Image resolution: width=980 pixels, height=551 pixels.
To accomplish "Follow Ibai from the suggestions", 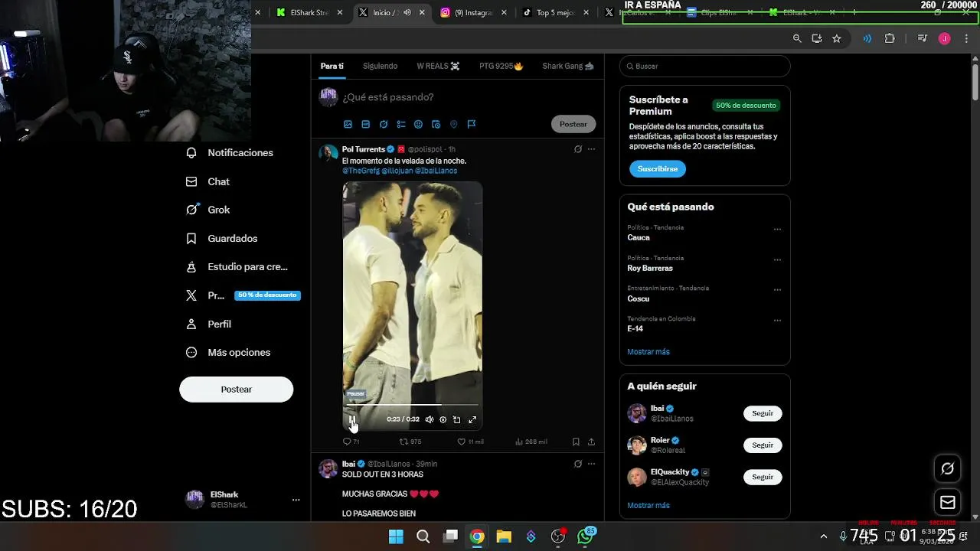I will 763,413.
